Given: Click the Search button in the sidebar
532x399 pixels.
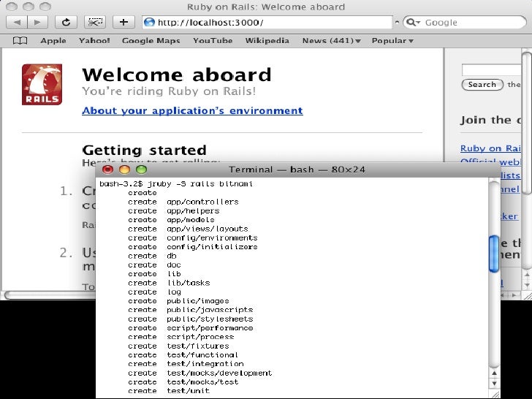Looking at the screenshot, I should coord(482,85).
